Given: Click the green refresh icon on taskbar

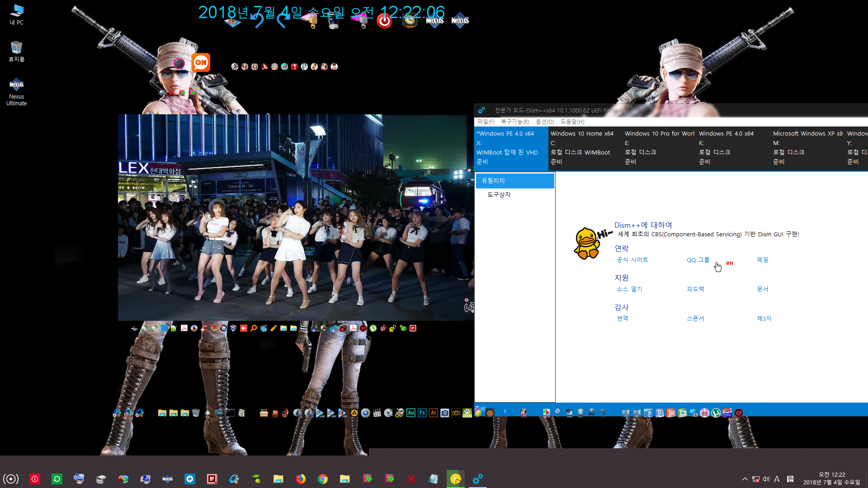Looking at the screenshot, I should [57, 479].
